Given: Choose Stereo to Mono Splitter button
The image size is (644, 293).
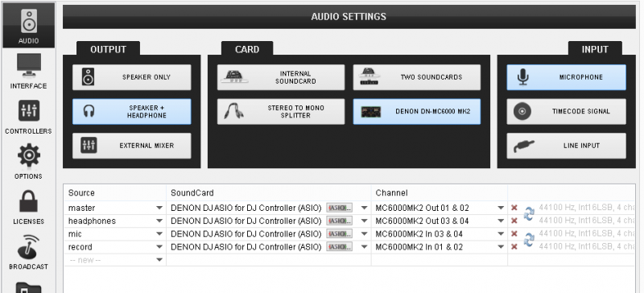Looking at the screenshot, I should [281, 111].
